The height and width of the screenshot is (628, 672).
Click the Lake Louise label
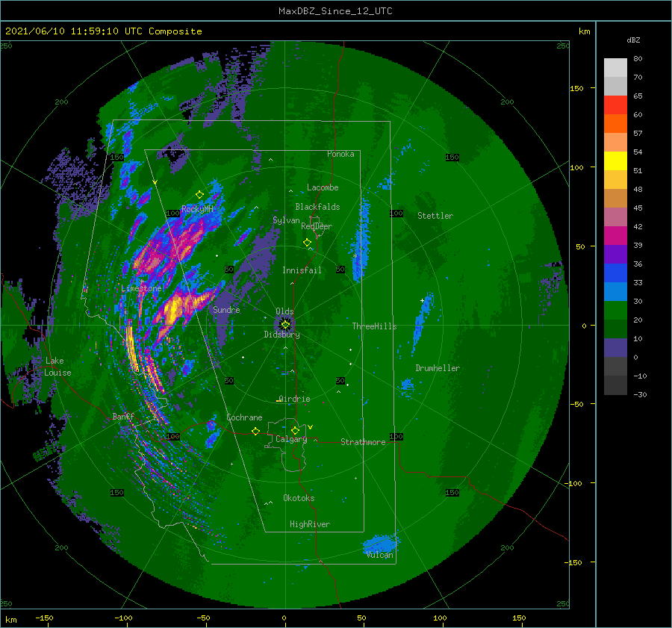(x=58, y=367)
